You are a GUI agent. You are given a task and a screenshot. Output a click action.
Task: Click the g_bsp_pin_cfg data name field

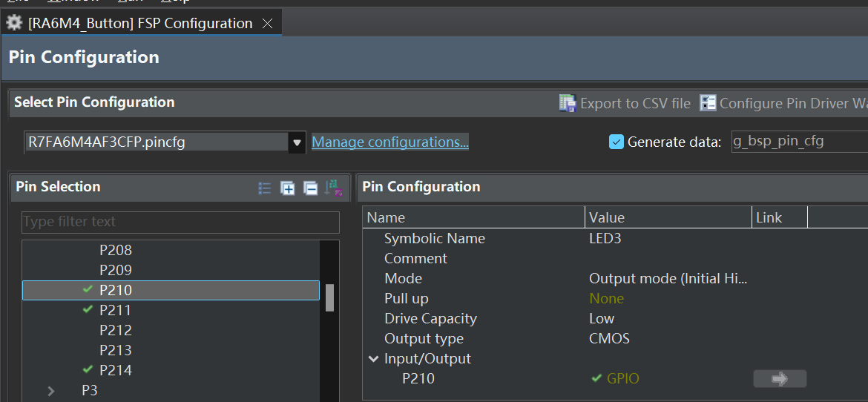tap(799, 141)
